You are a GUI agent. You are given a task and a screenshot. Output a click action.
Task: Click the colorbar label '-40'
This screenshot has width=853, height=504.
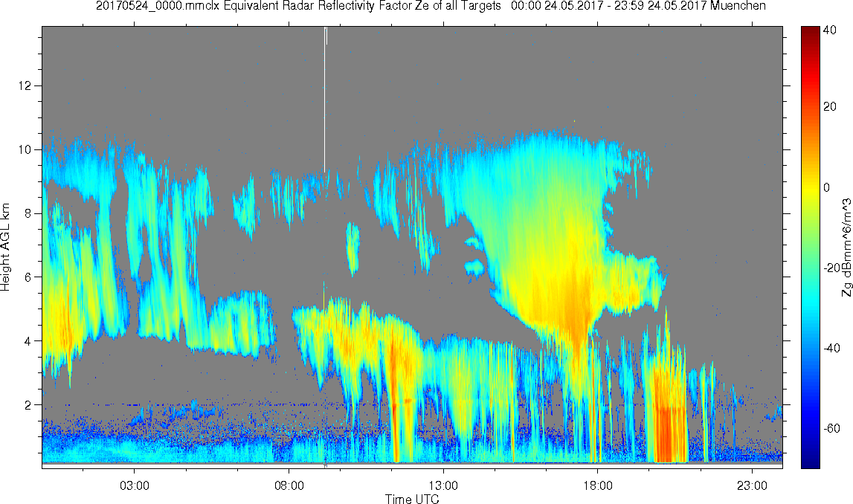point(831,349)
